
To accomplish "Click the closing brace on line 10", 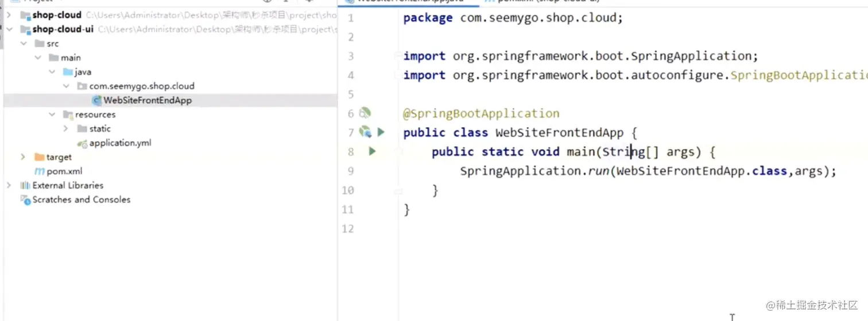I will (436, 190).
